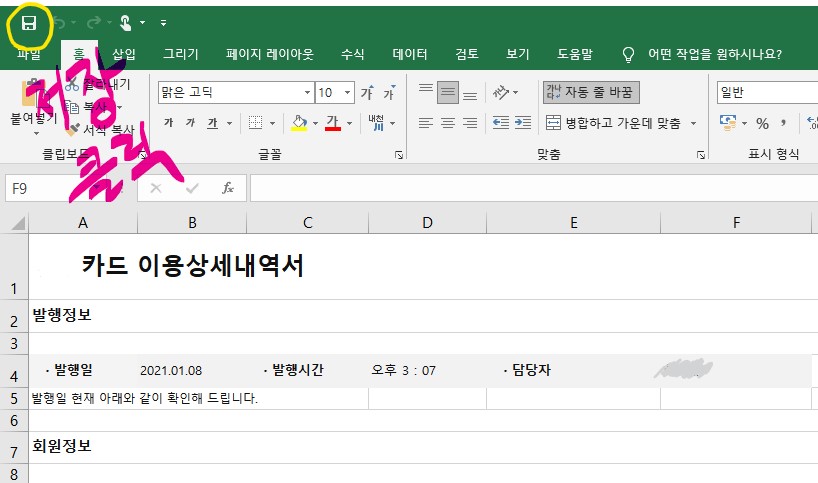This screenshot has width=818, height=483.
Task: Toggle italic 가 formatting
Action: tap(190, 123)
